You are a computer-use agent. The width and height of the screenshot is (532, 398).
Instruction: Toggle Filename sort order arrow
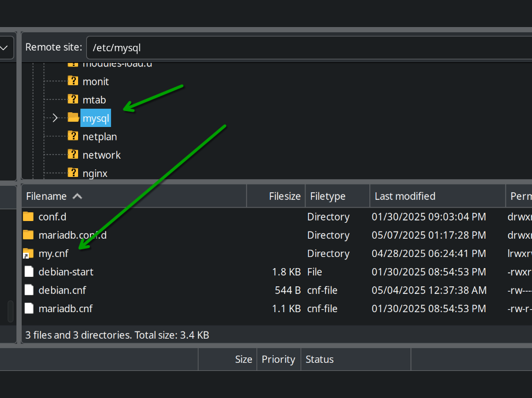pyautogui.click(x=78, y=196)
